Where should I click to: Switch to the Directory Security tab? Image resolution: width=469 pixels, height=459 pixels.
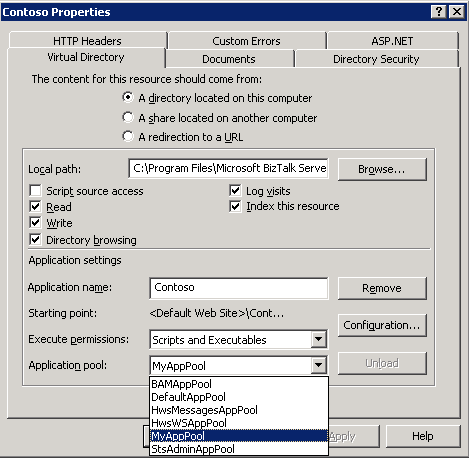pos(376,59)
